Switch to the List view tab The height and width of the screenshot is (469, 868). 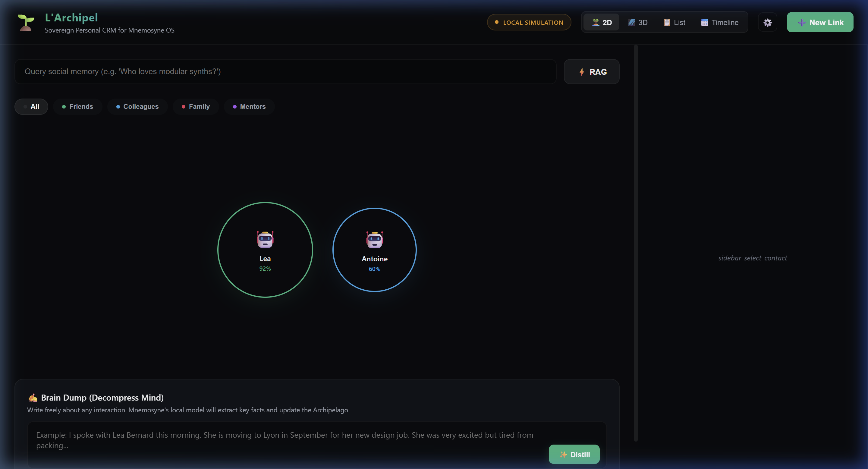pyautogui.click(x=675, y=23)
